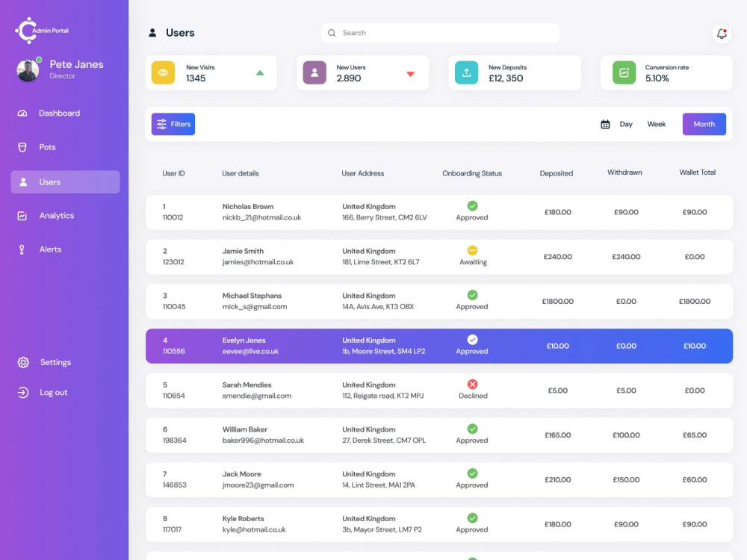747x560 pixels.
Task: Click into the Search field
Action: [x=440, y=33]
